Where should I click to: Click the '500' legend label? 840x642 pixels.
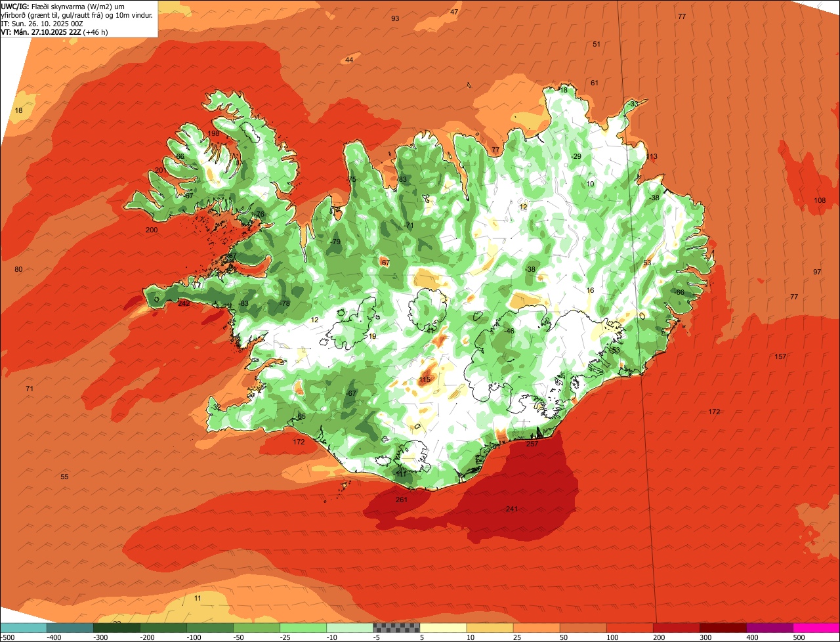(799, 637)
